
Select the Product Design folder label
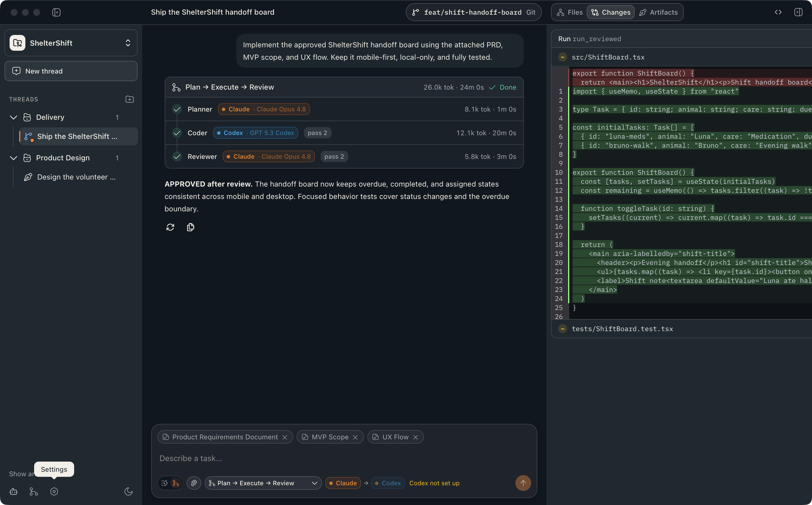coord(63,158)
